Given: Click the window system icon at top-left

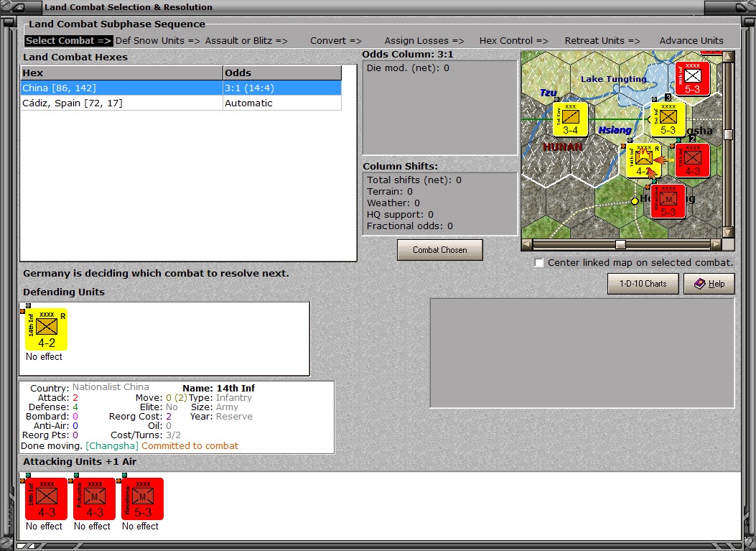Looking at the screenshot, I should [19, 7].
